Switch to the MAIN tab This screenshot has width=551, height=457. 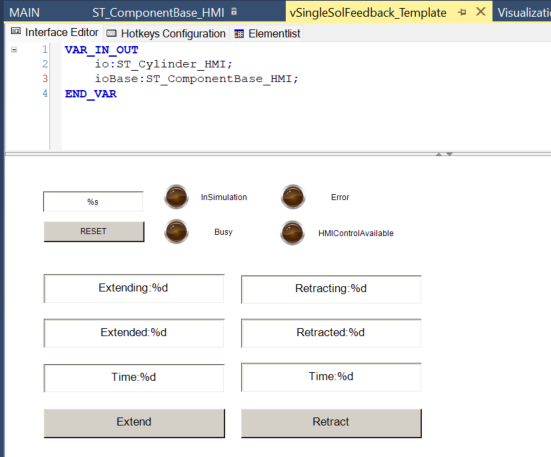(x=24, y=13)
